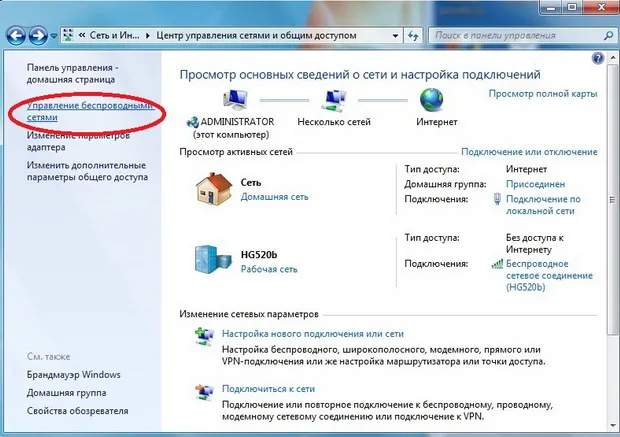Viewport: 620px width, 437px height.
Task: Open «Настройка нового подключения или сети»
Action: tap(313, 334)
